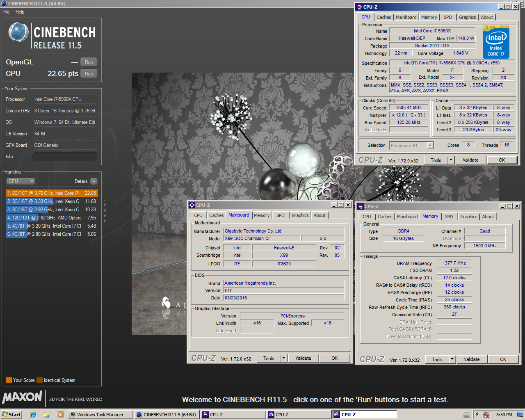
Task: Click OK in Memory CPU-Z window
Action: coord(503,359)
